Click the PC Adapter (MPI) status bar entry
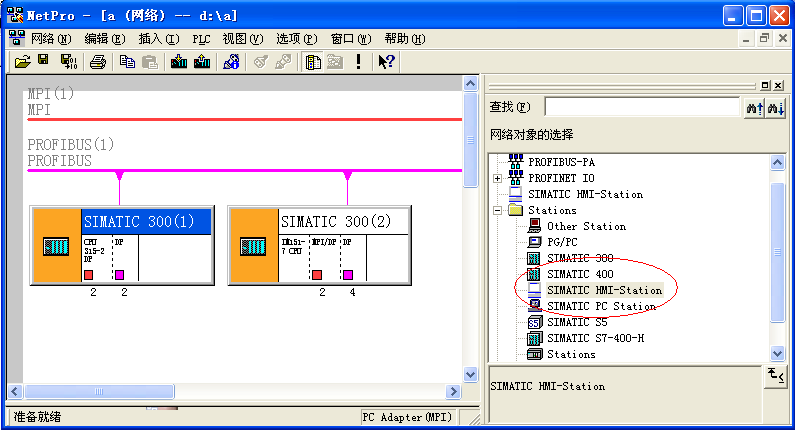The width and height of the screenshot is (795, 431). tap(407, 417)
